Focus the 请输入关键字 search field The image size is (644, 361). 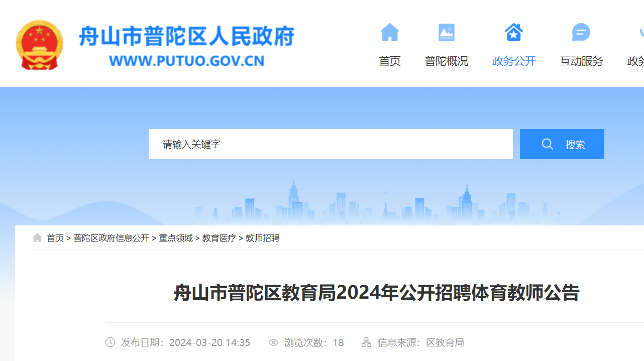331,144
